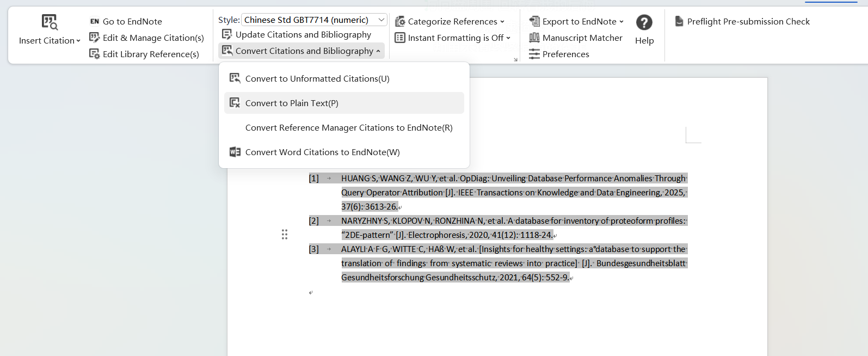Screen dimensions: 868x356
Task: Open EndNote Preferences
Action: (566, 54)
